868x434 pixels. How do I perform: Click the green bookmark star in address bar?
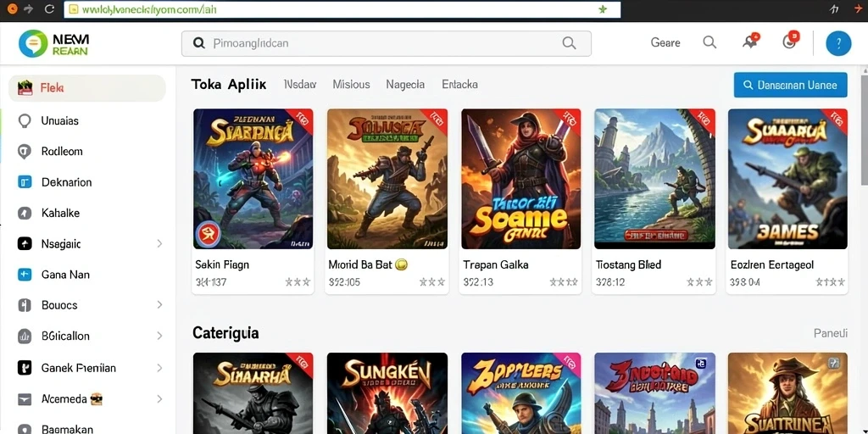[x=603, y=9]
